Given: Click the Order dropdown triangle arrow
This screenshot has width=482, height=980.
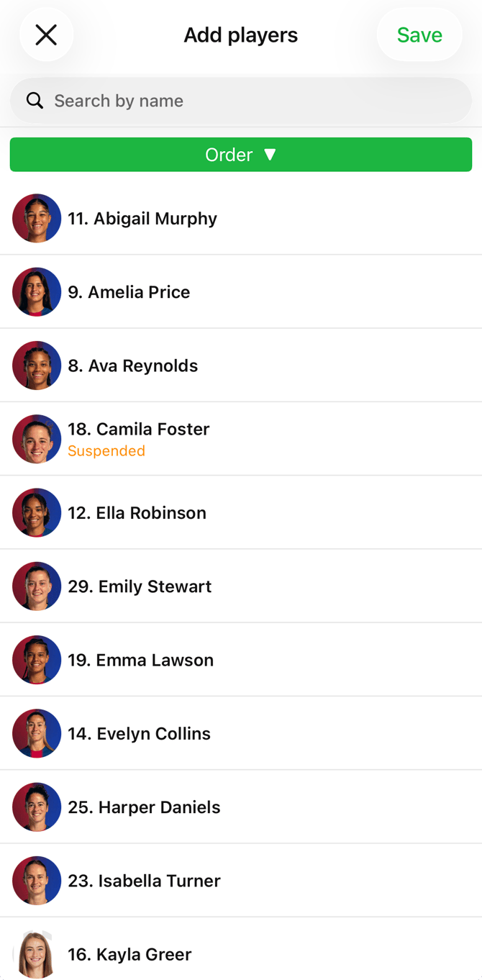Looking at the screenshot, I should [x=270, y=155].
